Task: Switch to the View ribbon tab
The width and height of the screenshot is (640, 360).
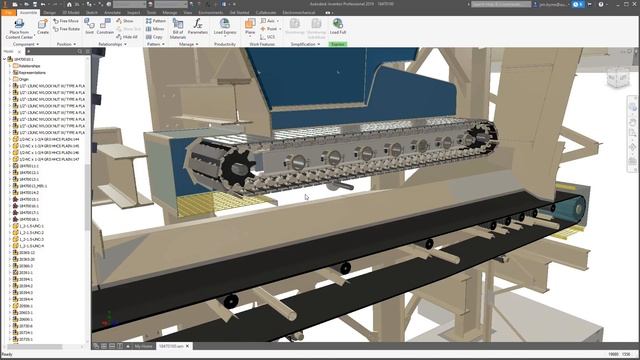Action: click(188, 13)
